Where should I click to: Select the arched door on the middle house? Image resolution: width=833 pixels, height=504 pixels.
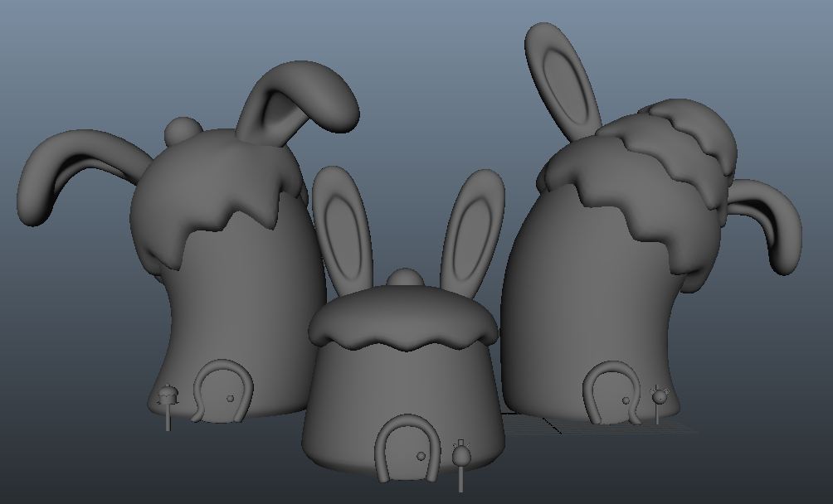tap(407, 448)
